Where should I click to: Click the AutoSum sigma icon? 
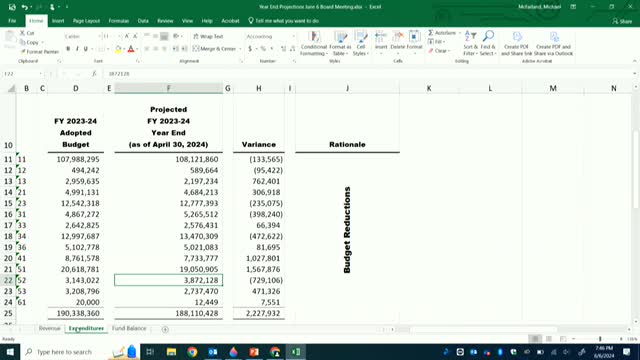pos(431,33)
